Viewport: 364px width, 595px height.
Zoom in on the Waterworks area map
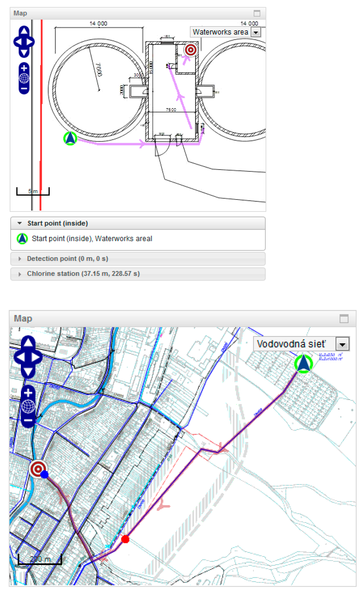[24, 68]
